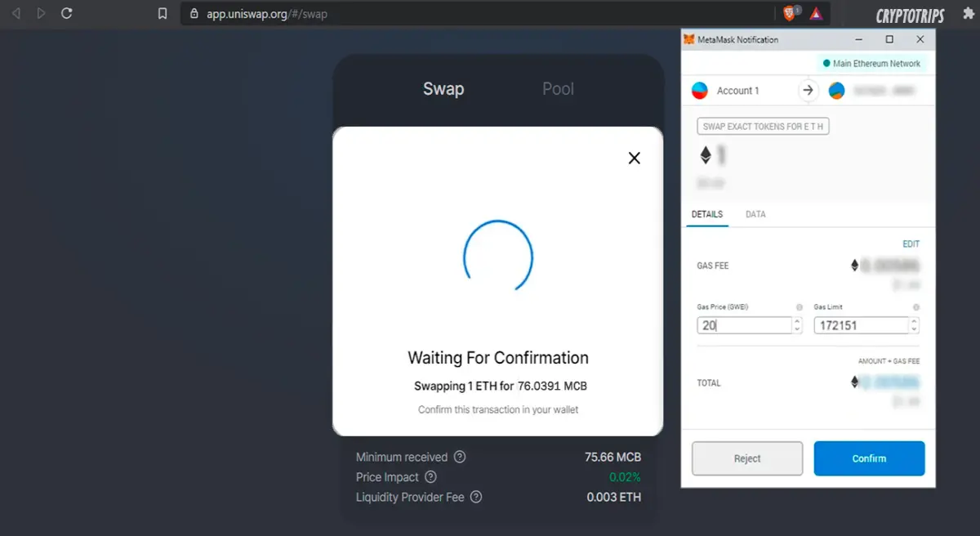980x536 pixels.
Task: Reload the Uniswap page
Action: pos(67,14)
